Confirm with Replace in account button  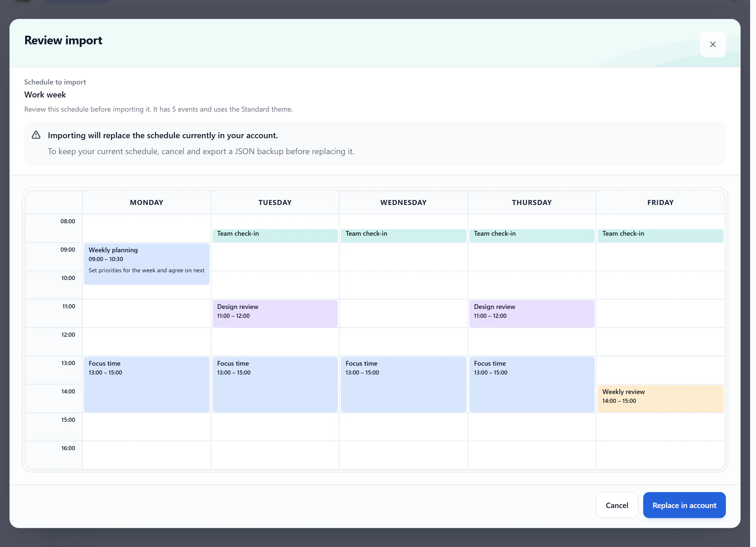[x=684, y=505]
